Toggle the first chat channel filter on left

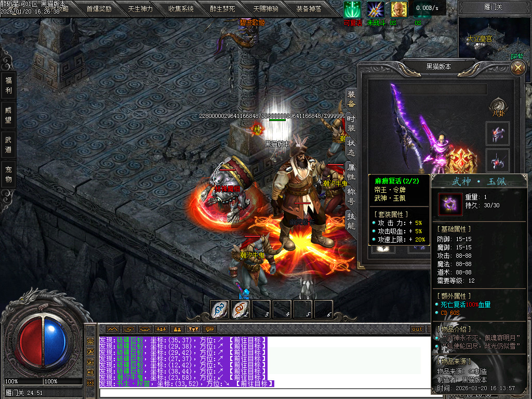(x=90, y=340)
